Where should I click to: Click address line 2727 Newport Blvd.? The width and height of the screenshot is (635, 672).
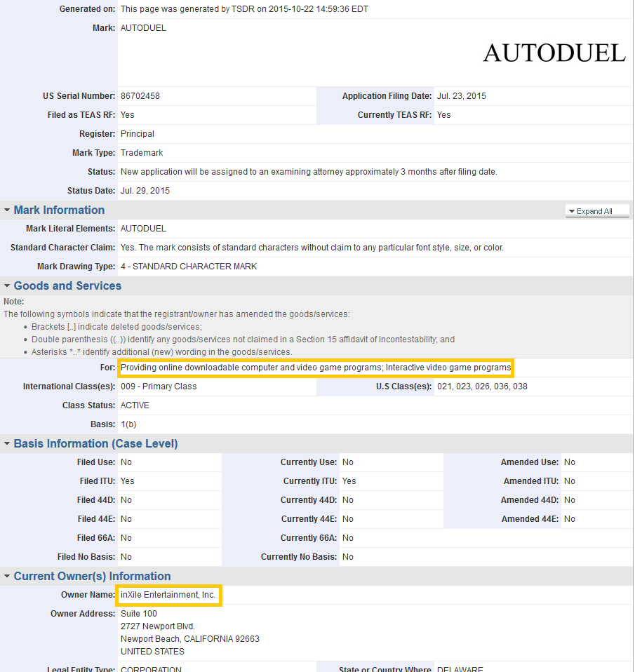pyautogui.click(x=157, y=626)
